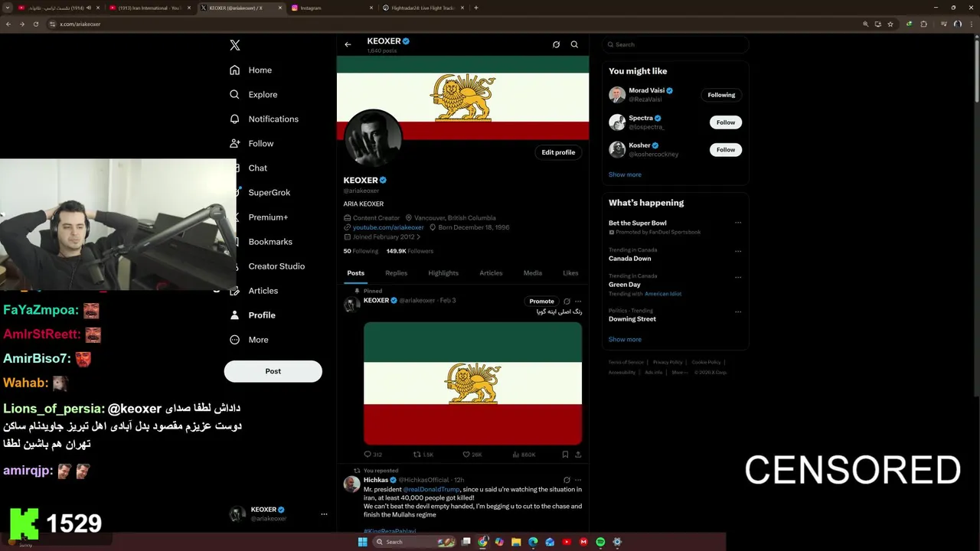Click the X logo in the sidebar
This screenshot has height=551, width=980.
click(235, 45)
